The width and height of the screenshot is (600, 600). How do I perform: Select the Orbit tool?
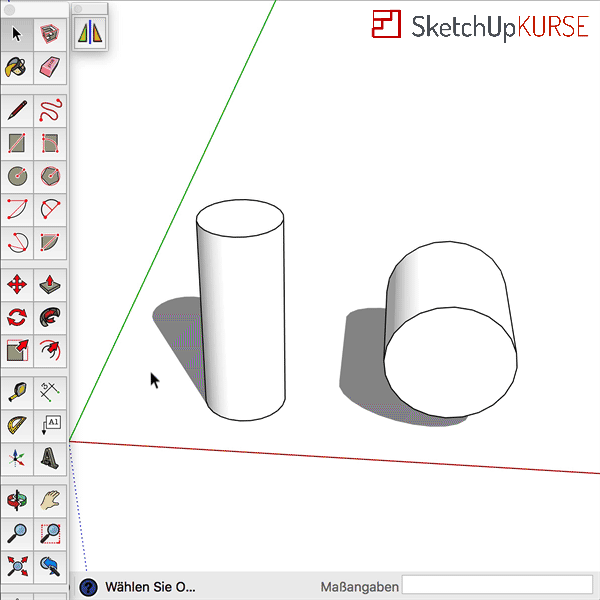pos(17,500)
